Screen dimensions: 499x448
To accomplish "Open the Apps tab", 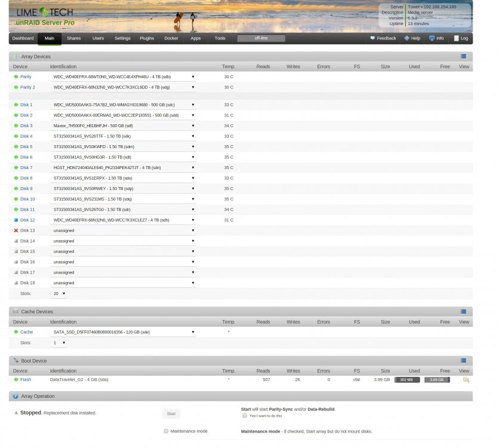I will tap(195, 38).
